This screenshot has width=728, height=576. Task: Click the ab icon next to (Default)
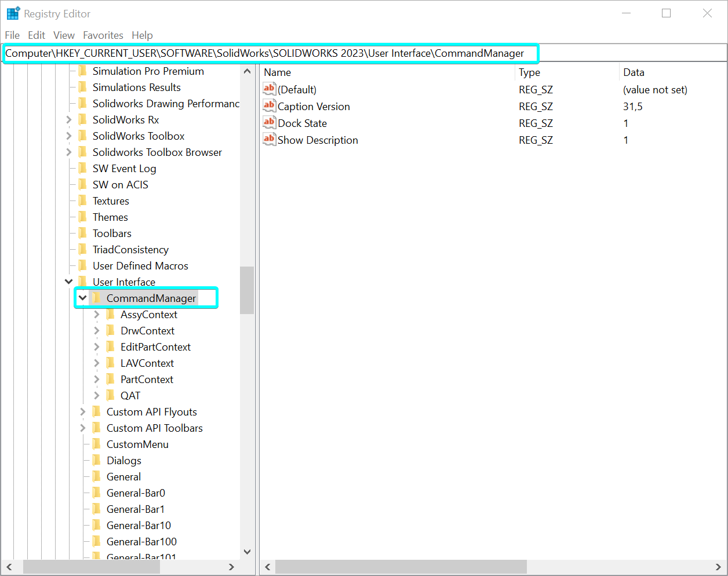[269, 89]
